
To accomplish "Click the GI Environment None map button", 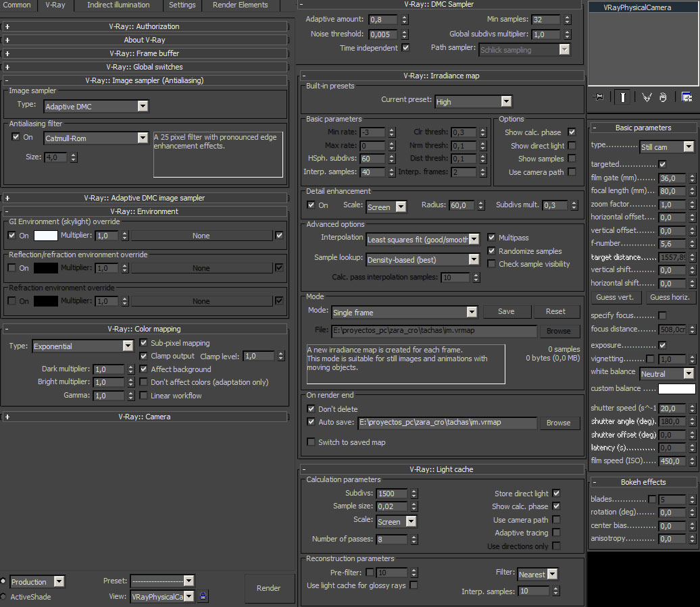I will (x=201, y=236).
